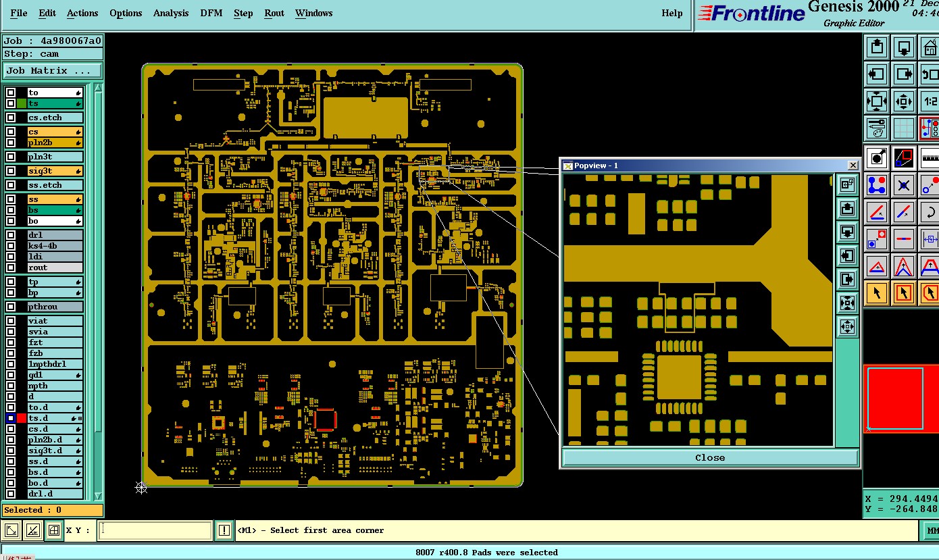Click the blue connected-dots net icon

[877, 185]
